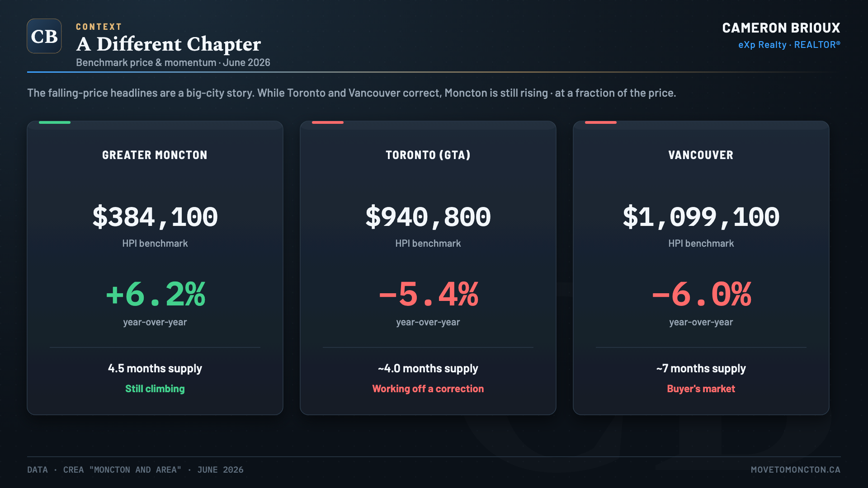Click the −5.4% year-over-year figure

pyautogui.click(x=428, y=294)
